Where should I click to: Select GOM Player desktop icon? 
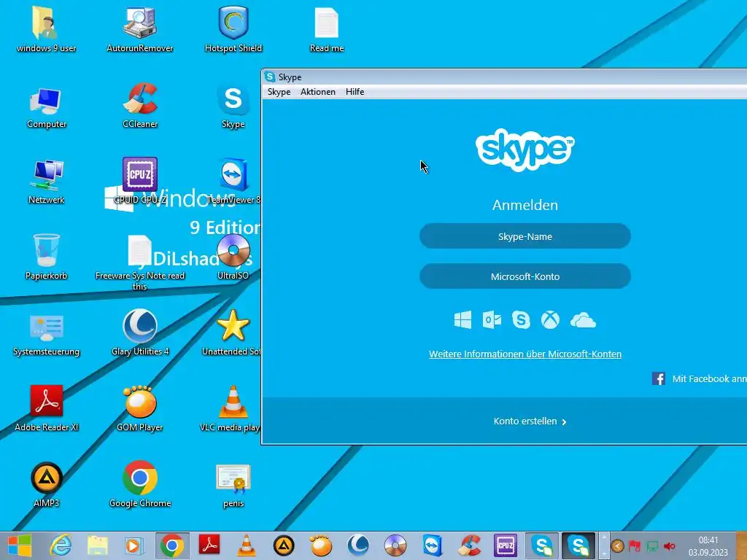pos(139,408)
